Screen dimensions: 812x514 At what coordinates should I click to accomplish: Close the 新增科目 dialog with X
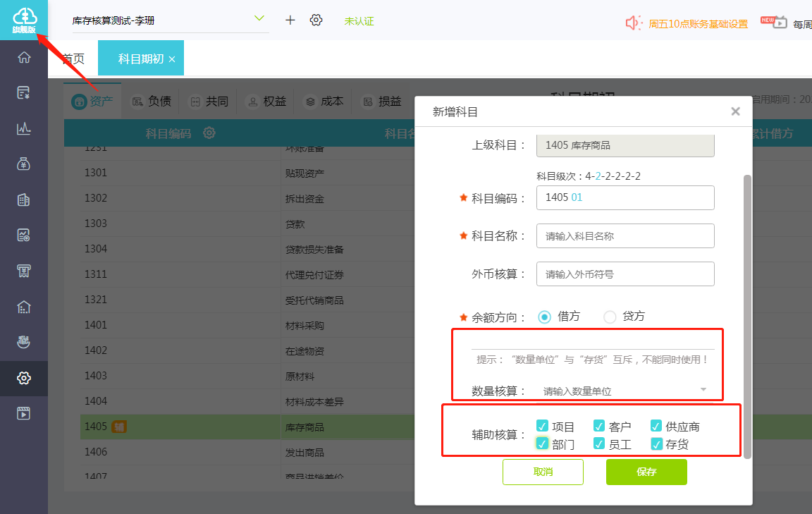pos(735,111)
